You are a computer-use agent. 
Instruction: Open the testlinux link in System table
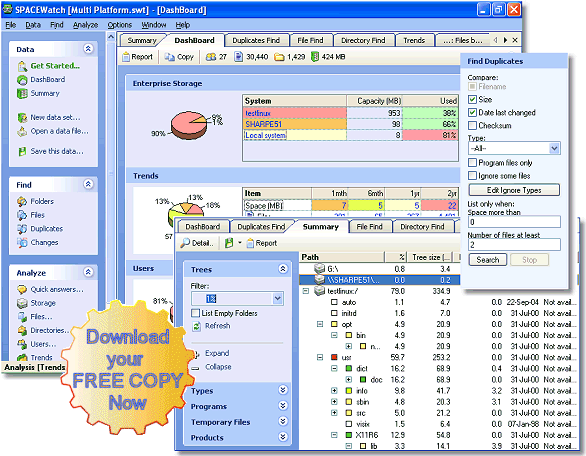click(x=258, y=113)
